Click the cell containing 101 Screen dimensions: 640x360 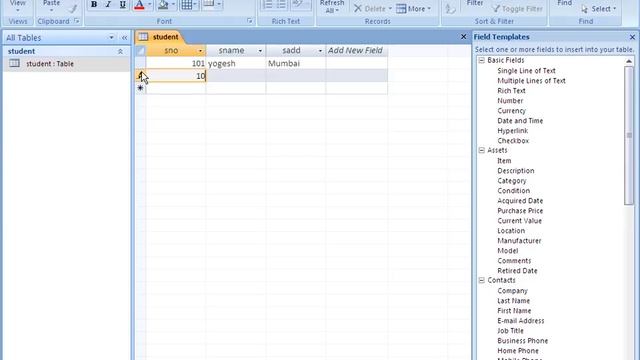(x=176, y=63)
